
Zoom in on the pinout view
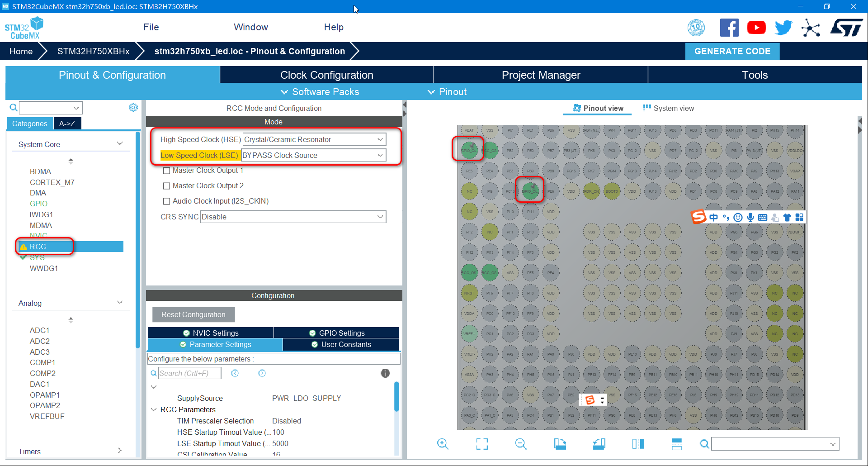click(443, 444)
